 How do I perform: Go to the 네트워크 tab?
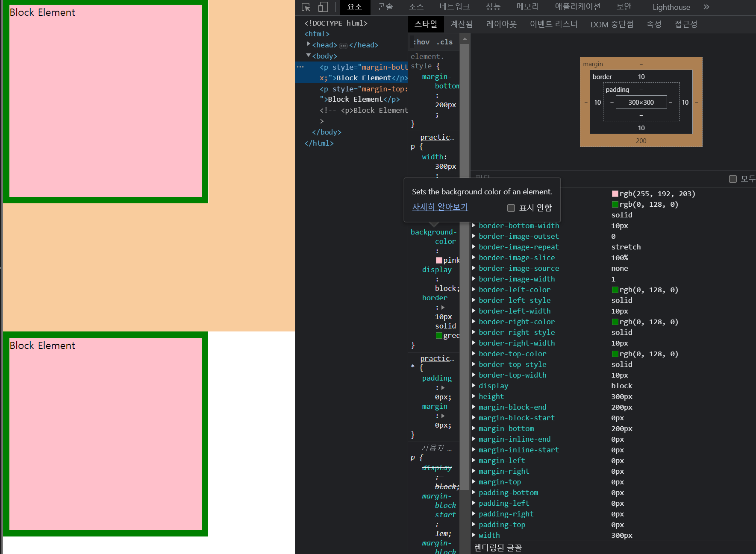tap(455, 7)
